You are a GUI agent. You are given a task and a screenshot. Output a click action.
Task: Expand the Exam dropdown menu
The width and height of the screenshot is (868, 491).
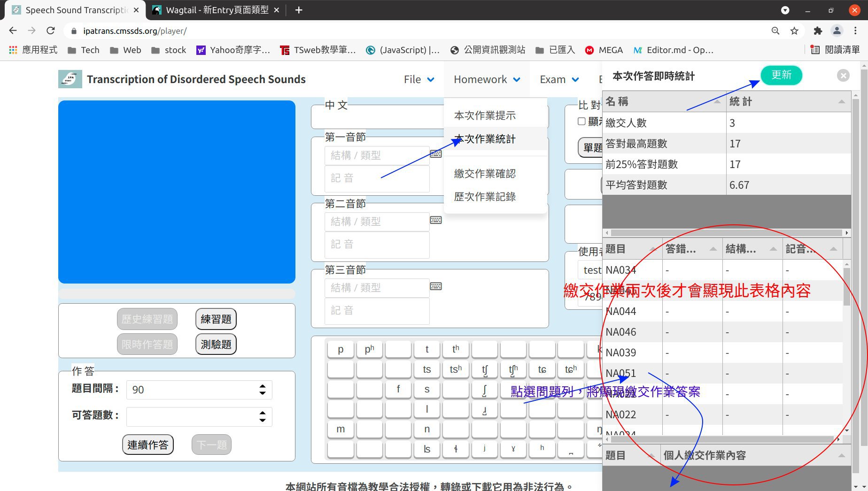[559, 79]
